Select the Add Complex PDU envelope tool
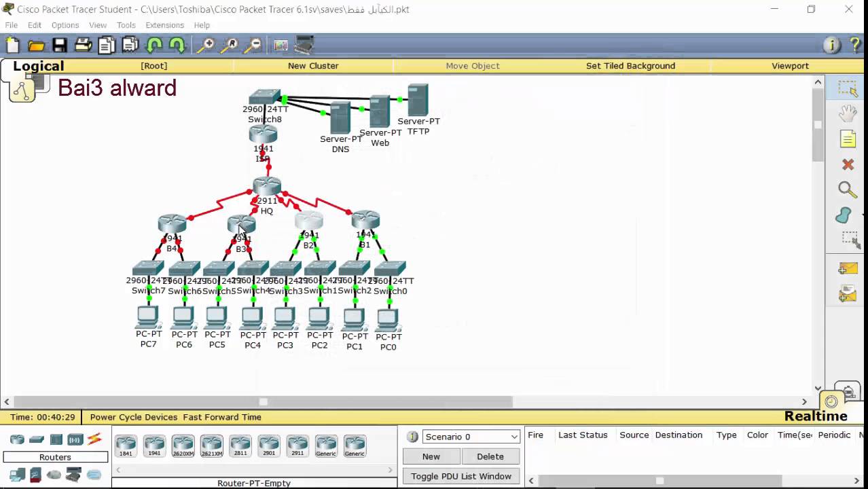Viewport: 868px width, 489px height. [x=848, y=294]
